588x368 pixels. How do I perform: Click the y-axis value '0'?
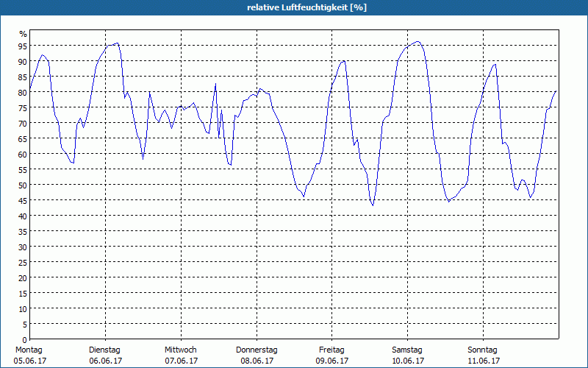(25, 340)
